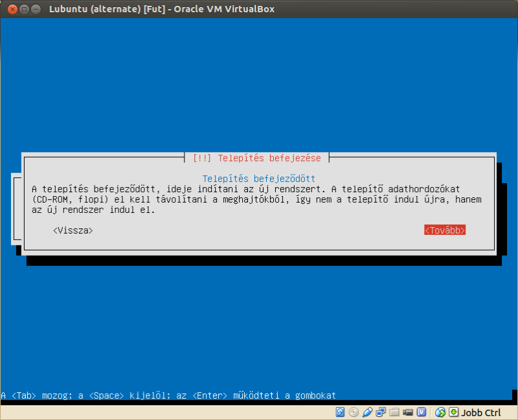Screen dimensions: 518x420
Task: Click the 'Telepítés befejeződött' heading text
Action: point(258,179)
